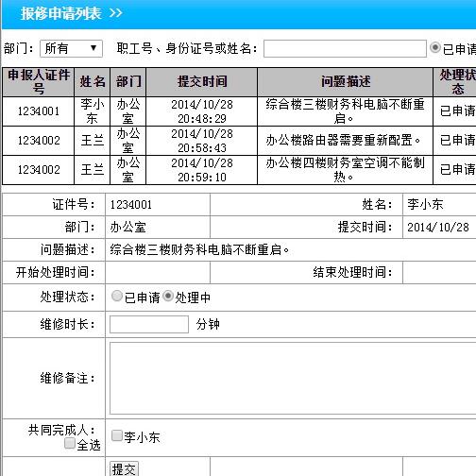
Task: Click the 维修时长 minutes input box
Action: pos(149,324)
